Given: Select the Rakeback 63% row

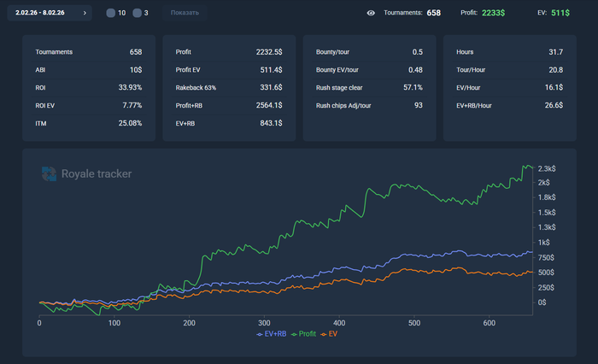Looking at the screenshot, I should click(x=228, y=87).
